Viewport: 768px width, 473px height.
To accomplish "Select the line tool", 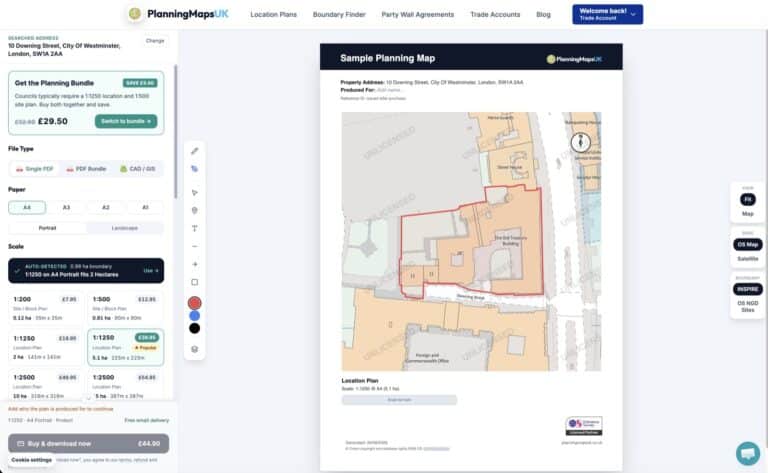I will coord(194,246).
